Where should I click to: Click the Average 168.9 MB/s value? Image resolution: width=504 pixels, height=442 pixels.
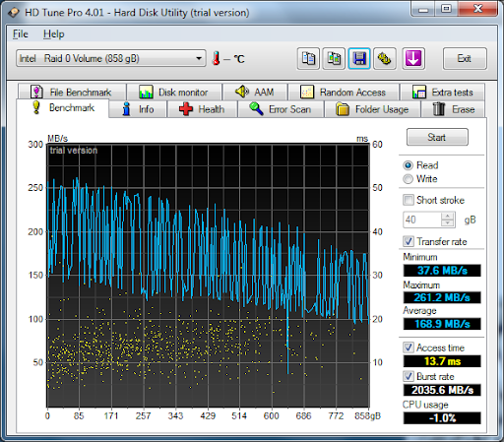pyautogui.click(x=442, y=324)
